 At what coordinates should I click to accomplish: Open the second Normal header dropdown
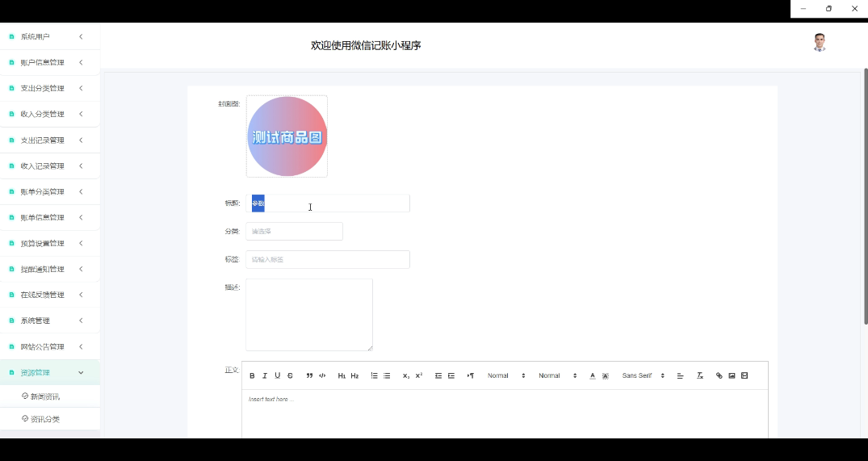point(557,375)
